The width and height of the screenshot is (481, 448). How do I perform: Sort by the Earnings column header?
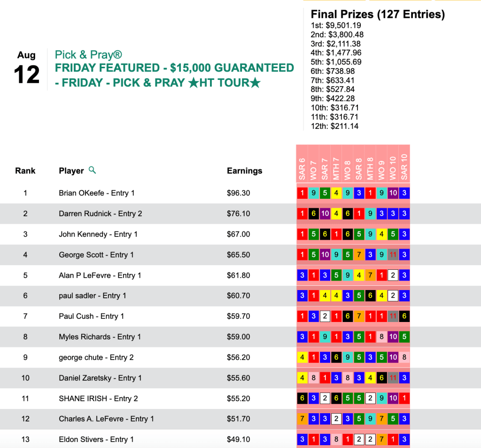pyautogui.click(x=244, y=171)
